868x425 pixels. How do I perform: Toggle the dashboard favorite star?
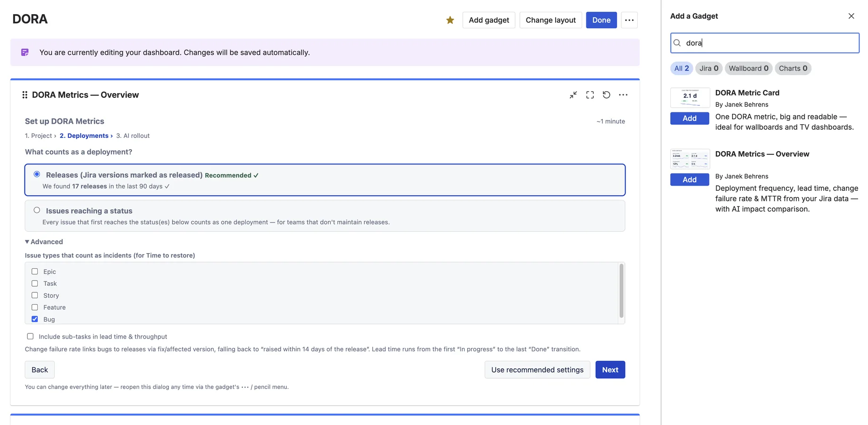(x=450, y=20)
